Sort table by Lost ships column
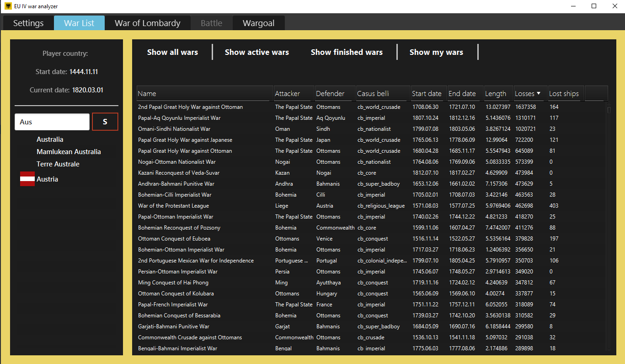 tap(566, 93)
